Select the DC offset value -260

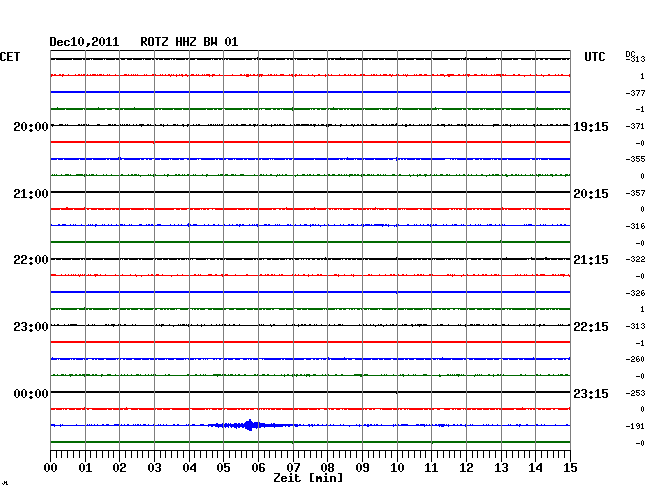(x=635, y=359)
